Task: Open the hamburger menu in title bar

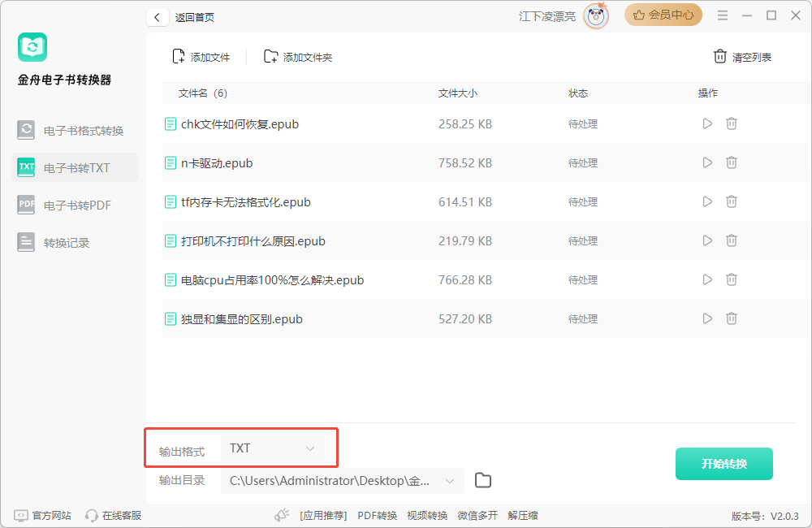Action: point(723,15)
